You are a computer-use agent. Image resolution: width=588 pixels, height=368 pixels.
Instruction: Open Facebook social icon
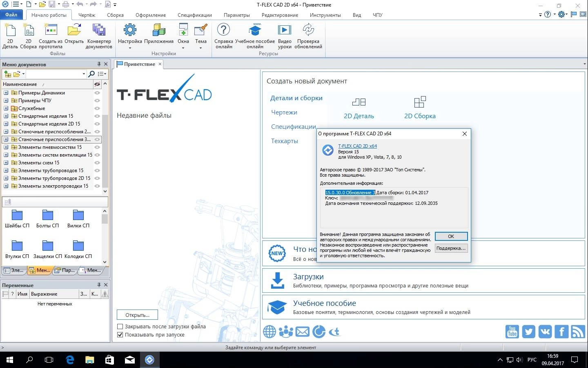pyautogui.click(x=561, y=332)
